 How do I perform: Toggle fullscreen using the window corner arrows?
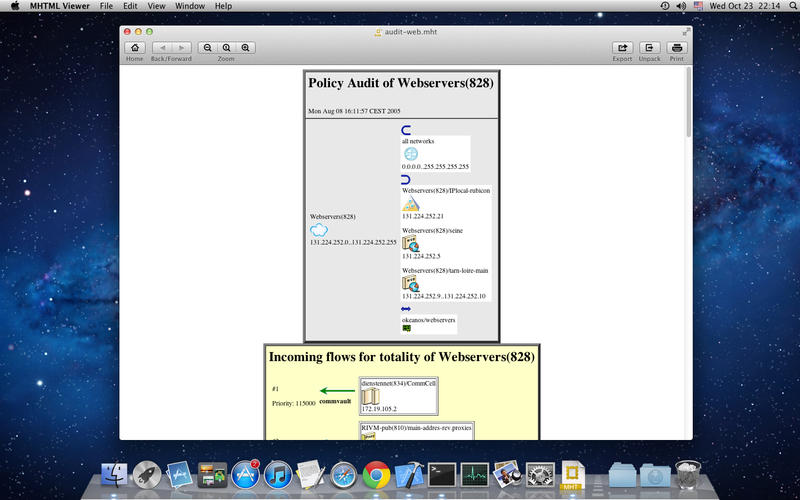pos(686,32)
